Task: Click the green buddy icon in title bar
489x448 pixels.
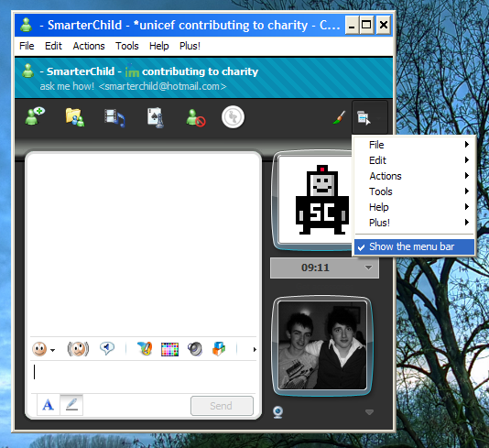Action: click(27, 25)
